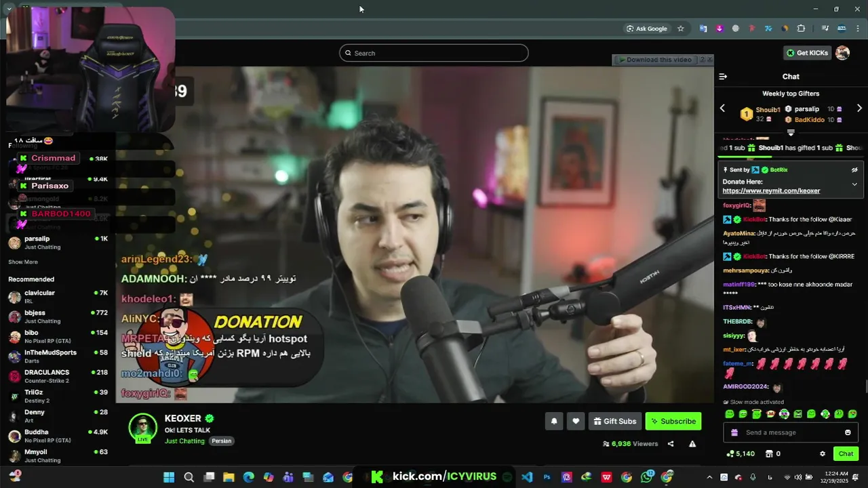Open File Explorer from taskbar
This screenshot has width=868, height=488.
pos(229,477)
